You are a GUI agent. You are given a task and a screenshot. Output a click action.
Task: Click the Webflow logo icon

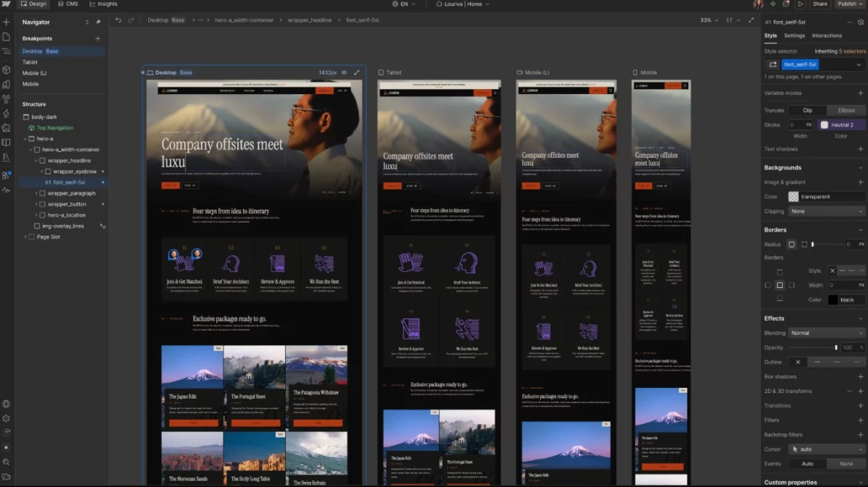click(7, 4)
